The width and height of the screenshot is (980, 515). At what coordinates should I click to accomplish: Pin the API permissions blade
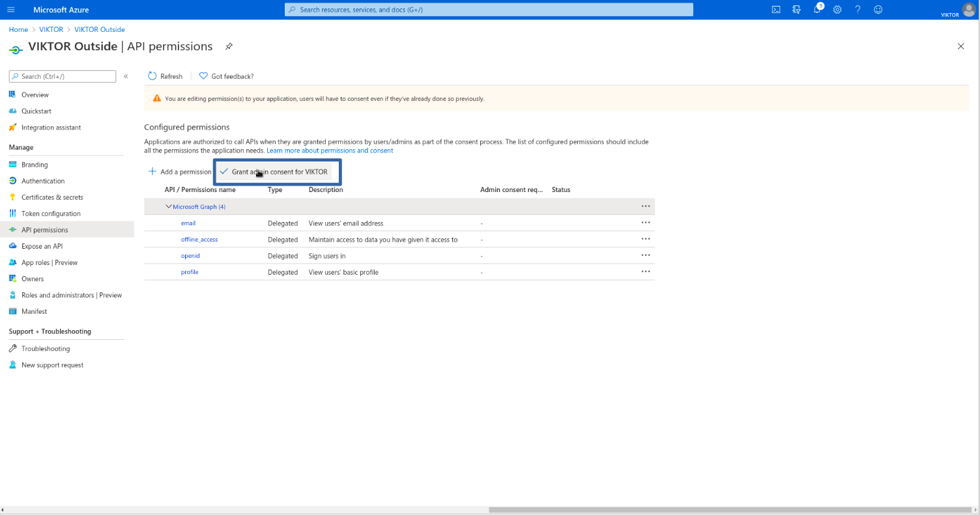click(229, 47)
